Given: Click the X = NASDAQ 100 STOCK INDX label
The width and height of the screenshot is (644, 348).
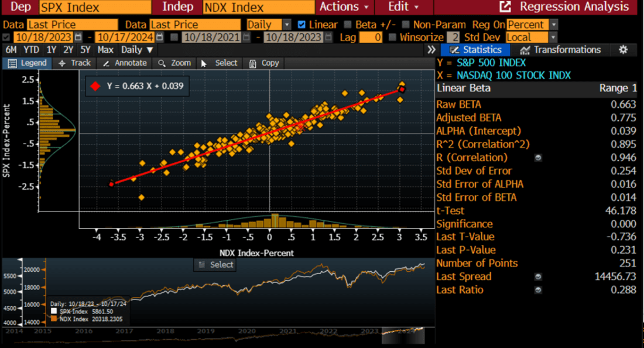Looking at the screenshot, I should 504,76.
